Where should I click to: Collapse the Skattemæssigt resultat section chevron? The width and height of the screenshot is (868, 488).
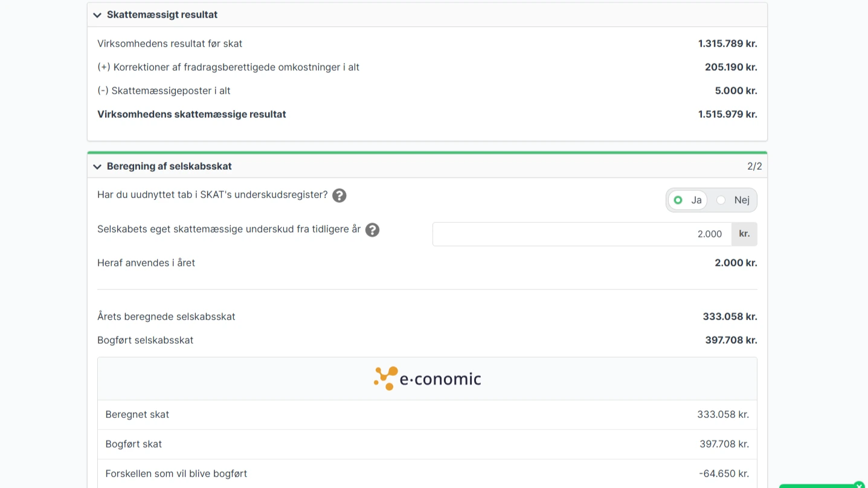pos(97,15)
